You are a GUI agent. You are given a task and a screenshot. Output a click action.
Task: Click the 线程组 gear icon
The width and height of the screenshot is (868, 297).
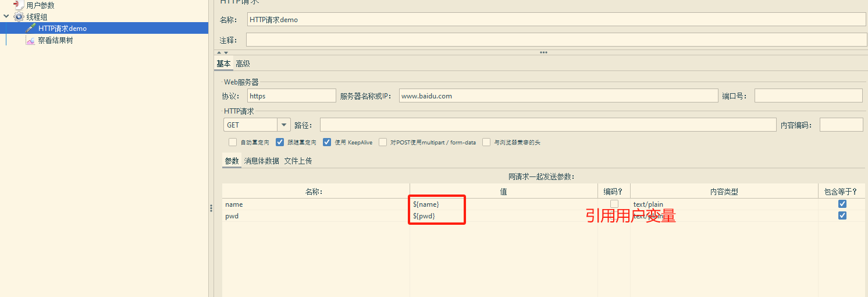[x=19, y=17]
